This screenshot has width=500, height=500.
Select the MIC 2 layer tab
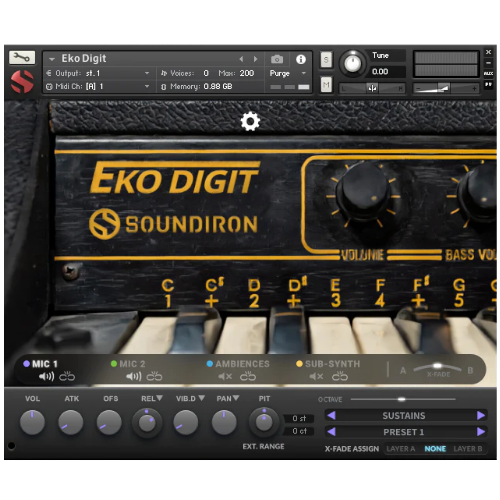pos(128,364)
